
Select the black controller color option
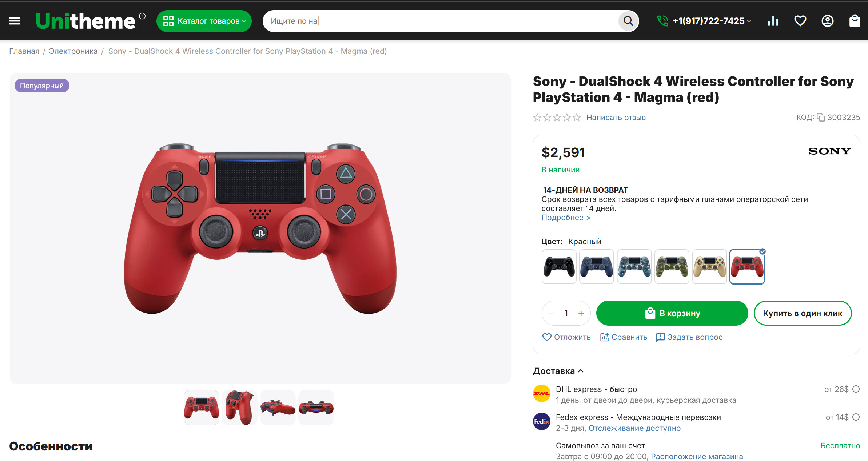click(x=559, y=267)
